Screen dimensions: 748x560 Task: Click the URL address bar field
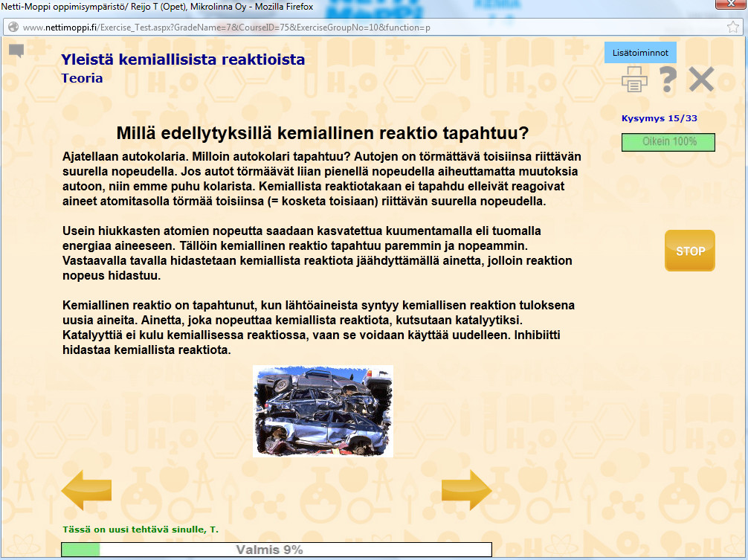pyautogui.click(x=373, y=28)
